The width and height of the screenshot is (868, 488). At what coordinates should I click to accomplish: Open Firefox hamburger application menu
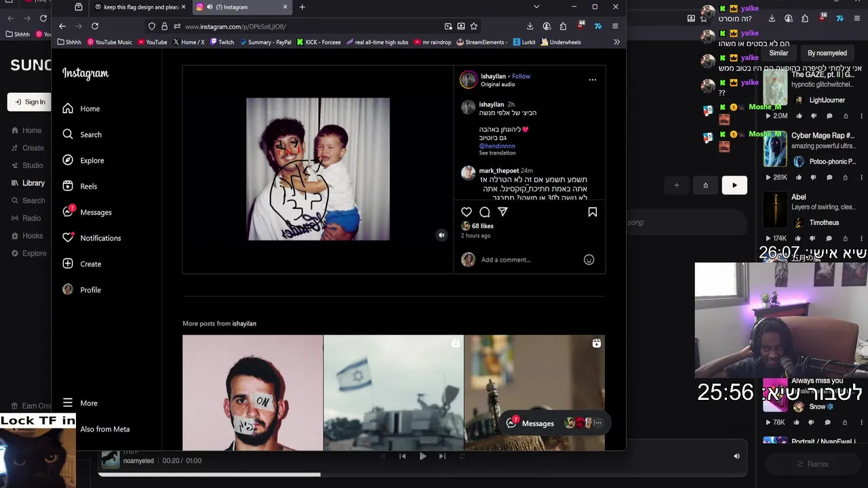coord(615,26)
